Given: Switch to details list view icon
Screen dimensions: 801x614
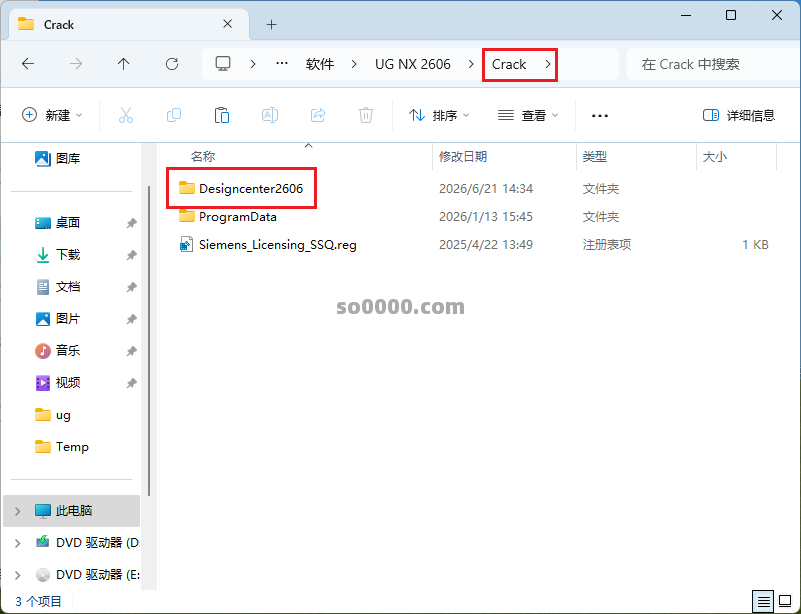Looking at the screenshot, I should pos(763,601).
